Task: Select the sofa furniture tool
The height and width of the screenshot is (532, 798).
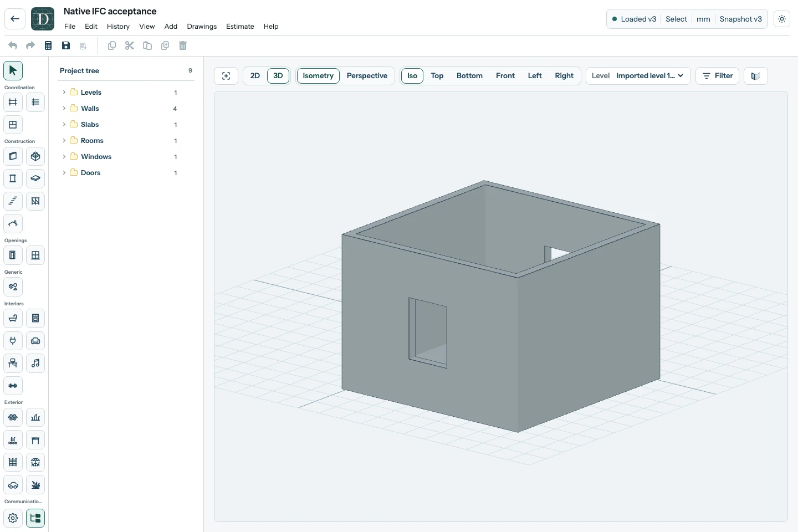Action: (x=35, y=341)
